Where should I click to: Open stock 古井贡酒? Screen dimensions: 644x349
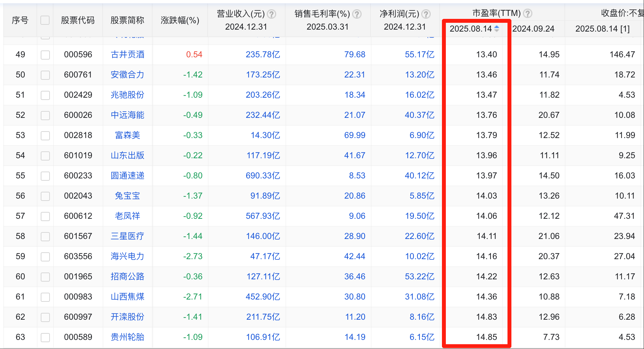coord(127,54)
